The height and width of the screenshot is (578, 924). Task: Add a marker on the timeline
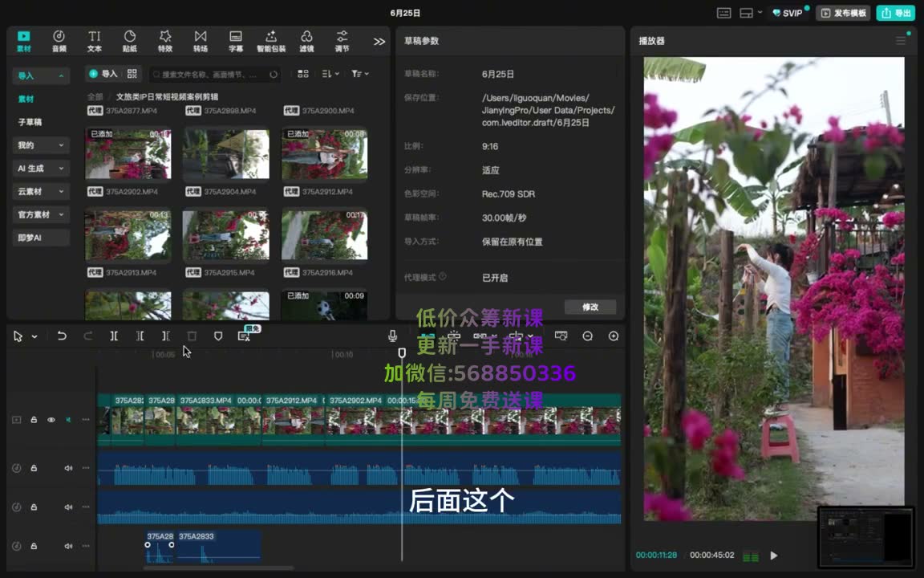coord(218,336)
